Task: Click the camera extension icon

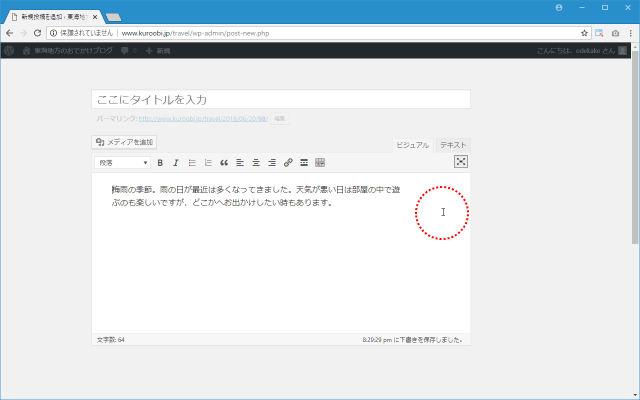Action: 616,33
